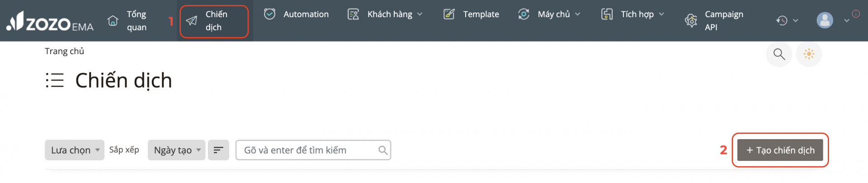Image resolution: width=868 pixels, height=183 pixels.
Task: Expand the history clock dropdown
Action: pos(787,21)
